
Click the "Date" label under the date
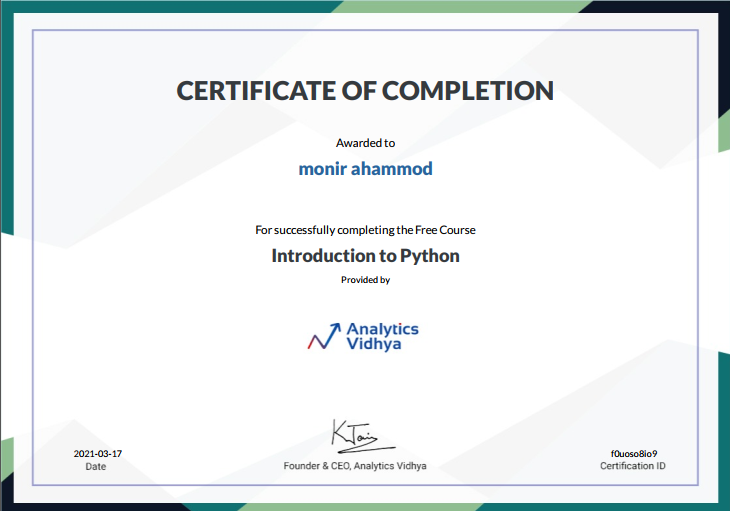[96, 466]
